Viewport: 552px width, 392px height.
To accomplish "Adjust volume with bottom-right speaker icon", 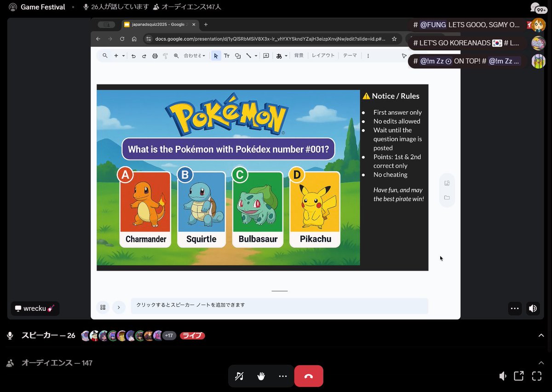I will 503,376.
